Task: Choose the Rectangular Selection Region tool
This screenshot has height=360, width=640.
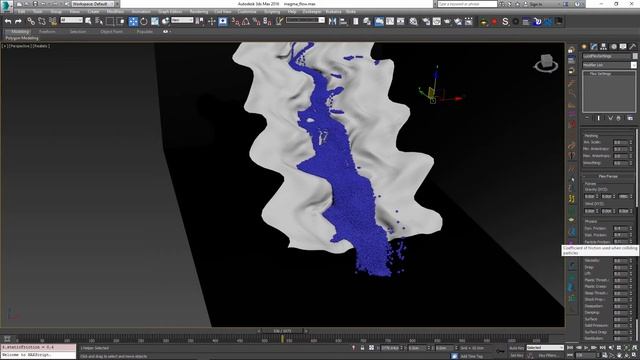Action: pyautogui.click(x=110, y=21)
